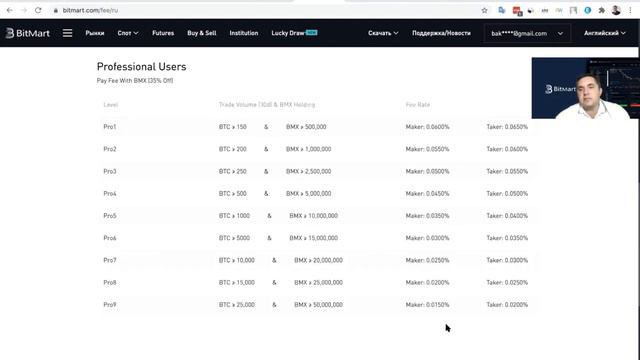The image size is (640, 360).
Task: Click BTC ≥ 150 in Pro1 row
Action: click(x=233, y=127)
